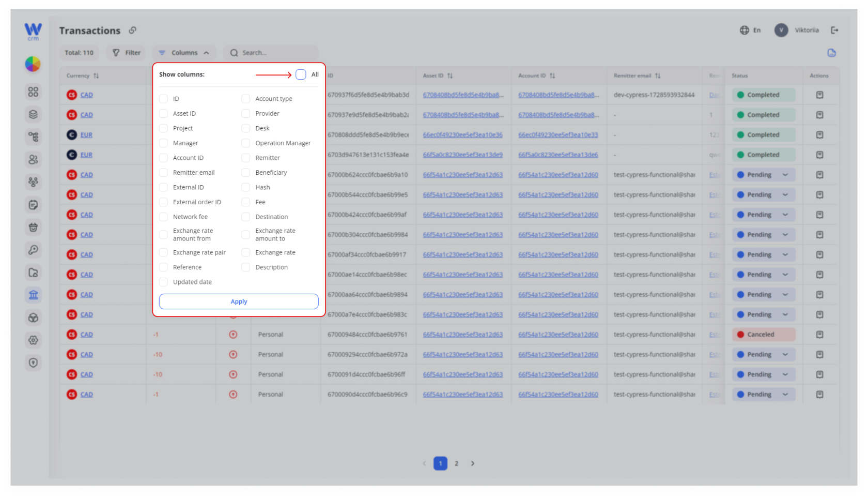This screenshot has height=498, width=868.
Task: Click Completed status in first row
Action: pos(764,95)
